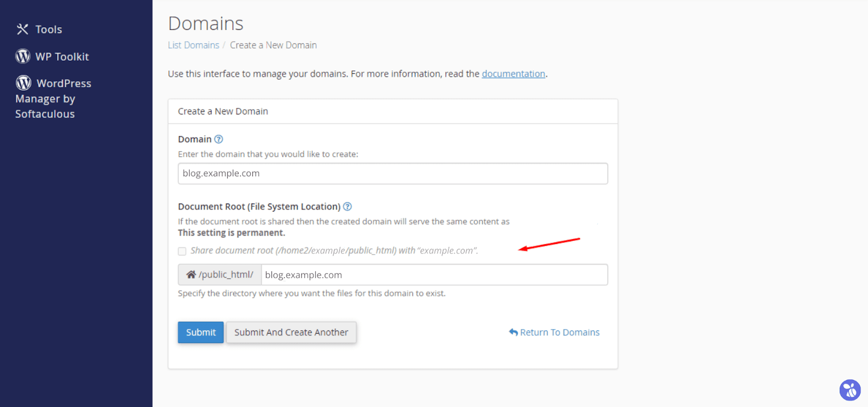Screen dimensions: 868x407
Task: Open the floating assistant widget icon
Action: point(850,390)
